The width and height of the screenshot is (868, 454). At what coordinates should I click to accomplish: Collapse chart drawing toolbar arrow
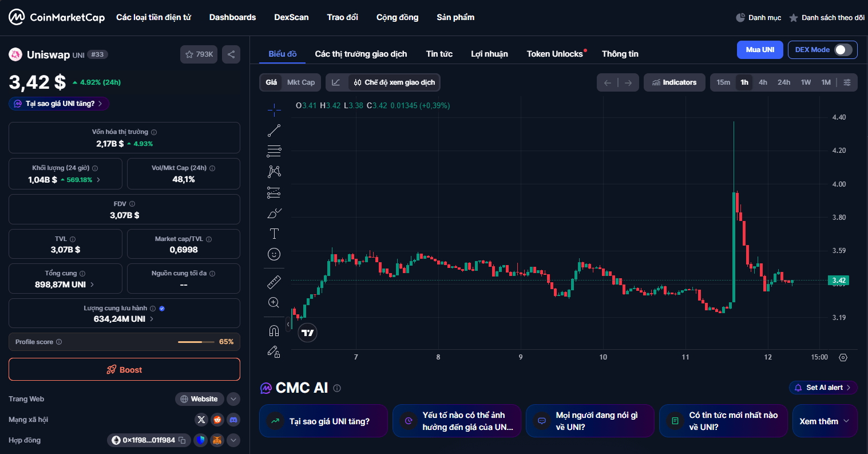pyautogui.click(x=288, y=324)
